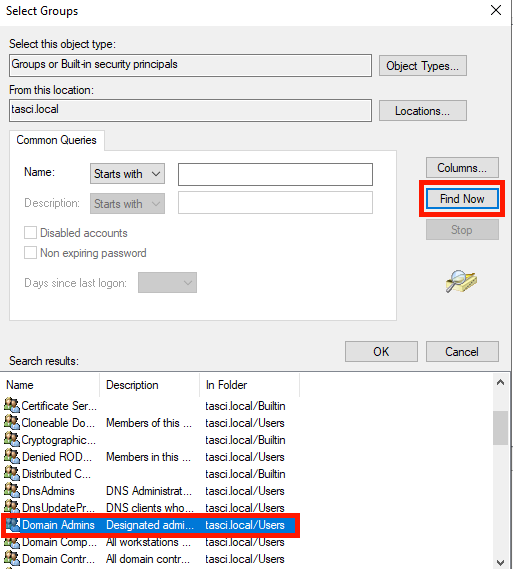Image resolution: width=513 pixels, height=569 pixels.
Task: Select the 'Cloneable Do...' row name
Action: click(x=58, y=423)
